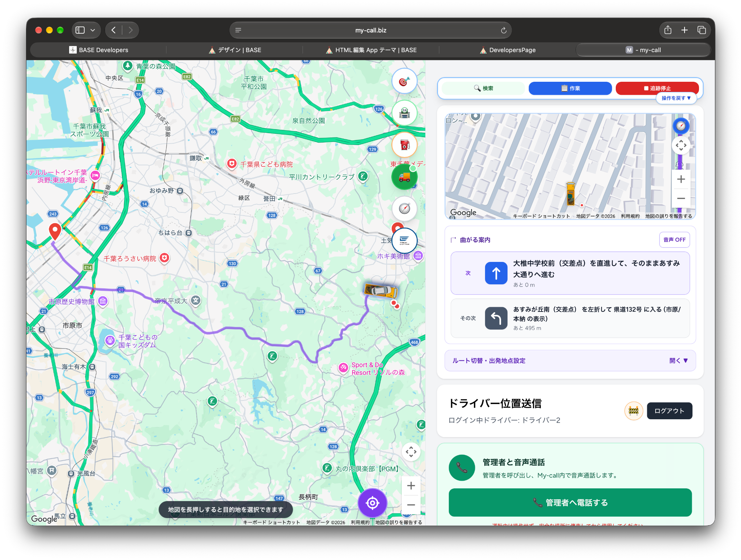Expand the 操作を戻す dropdown
The width and height of the screenshot is (741, 560).
pos(676,98)
